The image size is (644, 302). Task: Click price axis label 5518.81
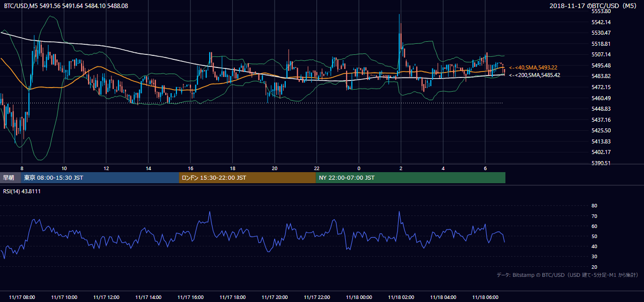[x=601, y=44]
